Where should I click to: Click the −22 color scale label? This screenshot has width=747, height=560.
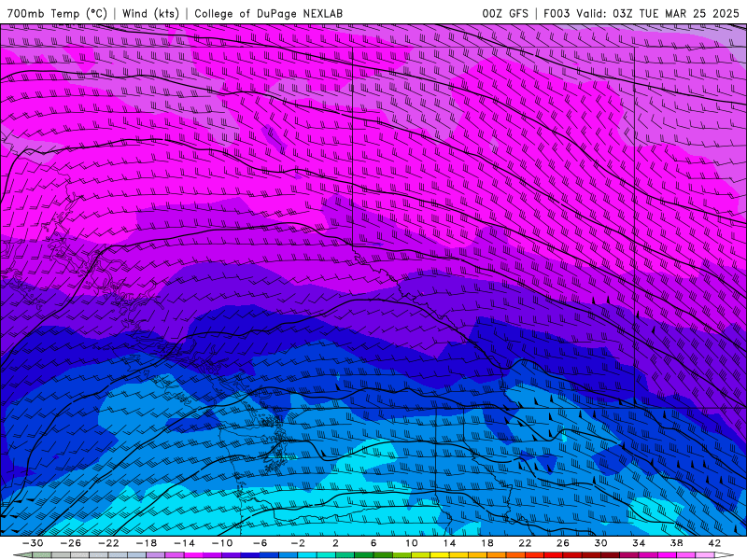coord(108,543)
